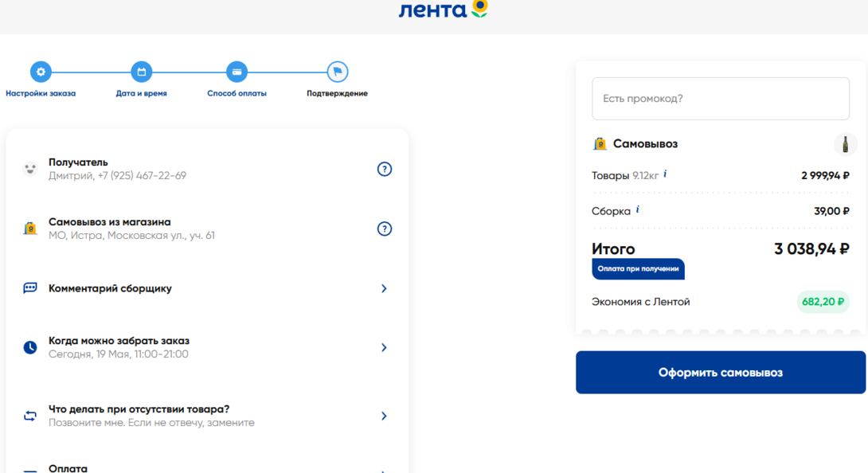Open help icon next to store pickup
The image size is (868, 473).
385,229
